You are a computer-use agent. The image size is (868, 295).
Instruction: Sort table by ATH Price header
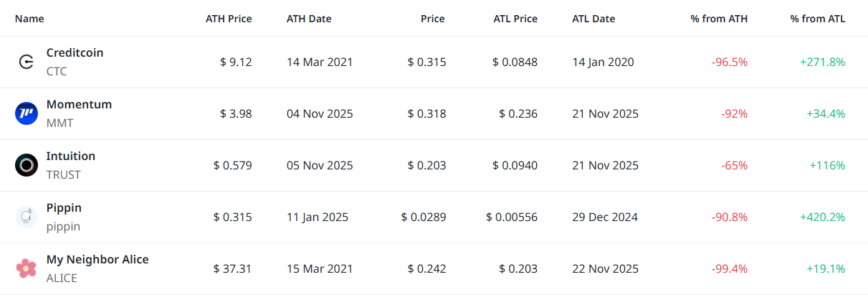pyautogui.click(x=229, y=19)
